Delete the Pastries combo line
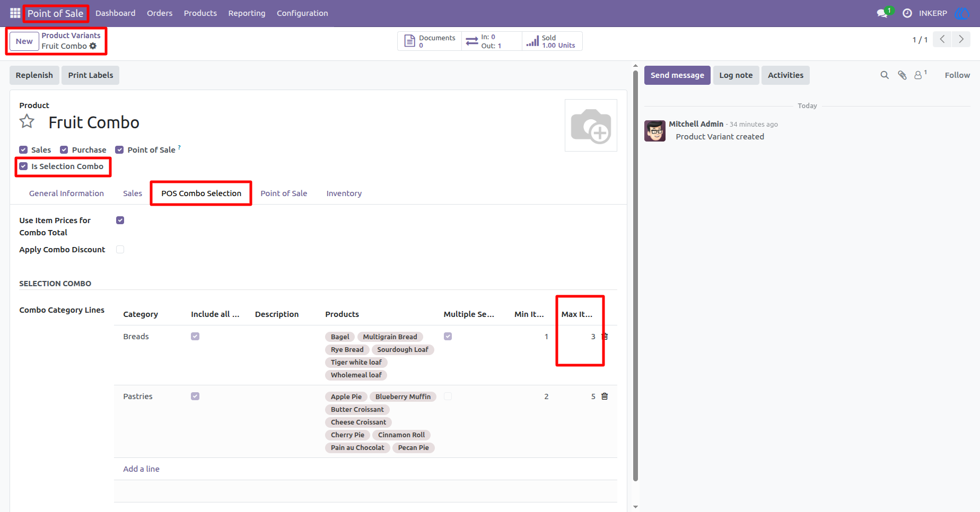Viewport: 980px width, 512px height. [605, 396]
